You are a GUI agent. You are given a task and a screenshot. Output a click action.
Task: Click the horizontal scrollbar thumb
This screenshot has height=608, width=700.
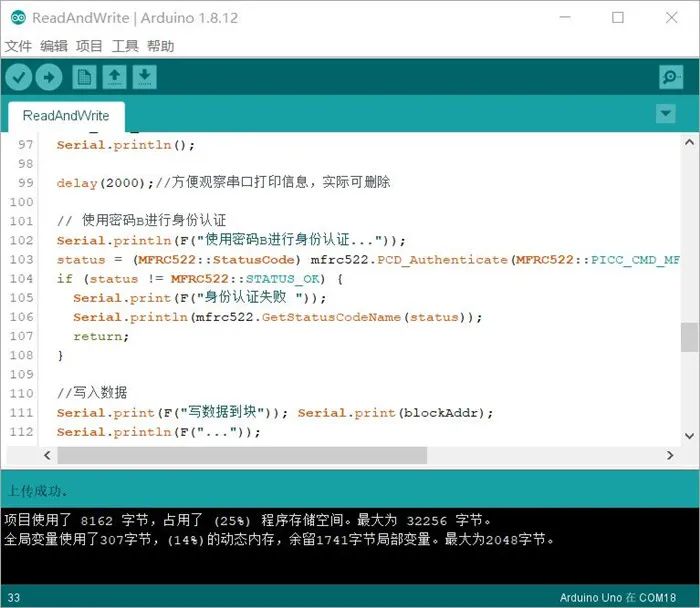click(242, 455)
